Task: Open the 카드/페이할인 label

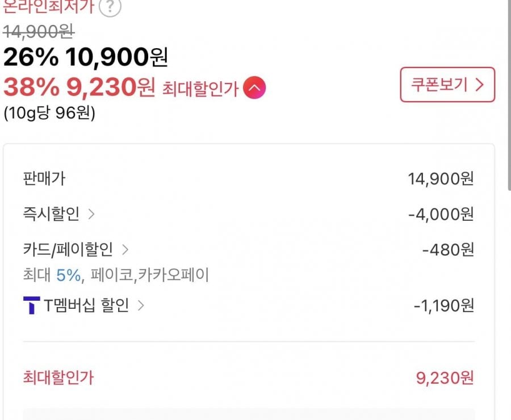Action: click(68, 249)
